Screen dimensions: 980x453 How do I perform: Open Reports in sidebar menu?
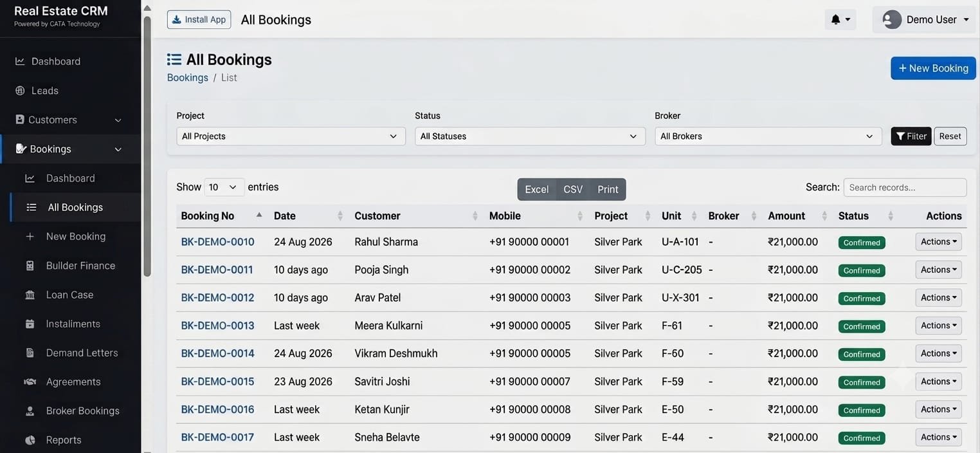click(x=64, y=440)
